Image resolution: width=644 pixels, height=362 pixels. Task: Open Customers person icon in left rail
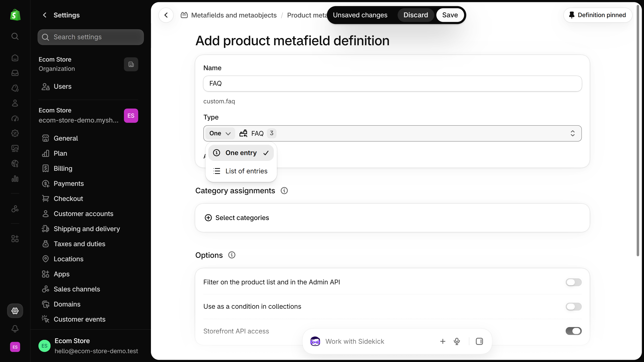click(x=15, y=103)
